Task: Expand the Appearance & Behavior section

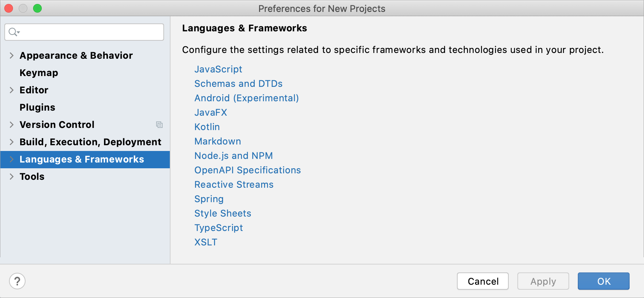Action: [12, 55]
